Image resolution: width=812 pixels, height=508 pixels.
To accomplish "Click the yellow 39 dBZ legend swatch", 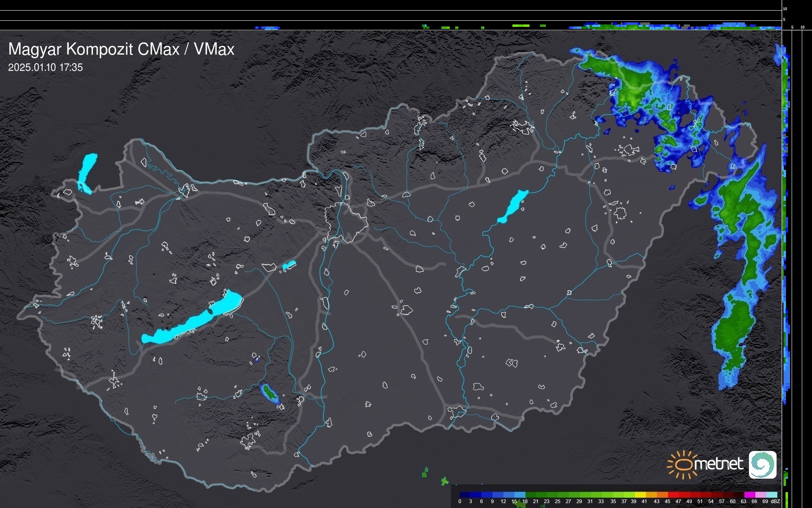I will [640, 495].
